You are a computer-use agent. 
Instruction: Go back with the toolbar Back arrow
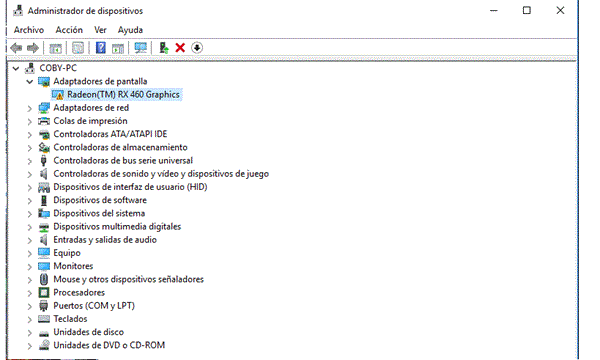[16, 48]
